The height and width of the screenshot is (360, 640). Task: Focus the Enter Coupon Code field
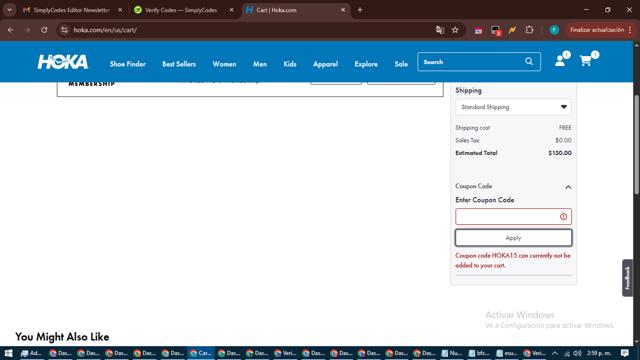[x=513, y=217]
